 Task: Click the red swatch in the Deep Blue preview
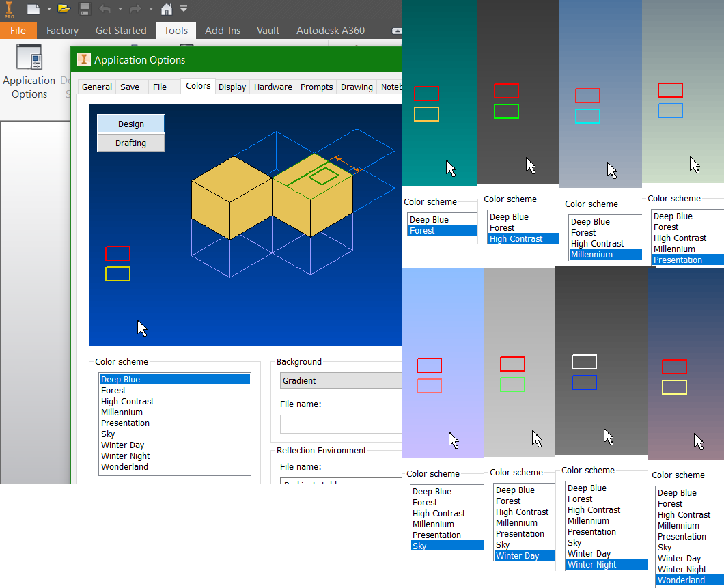[x=117, y=253]
